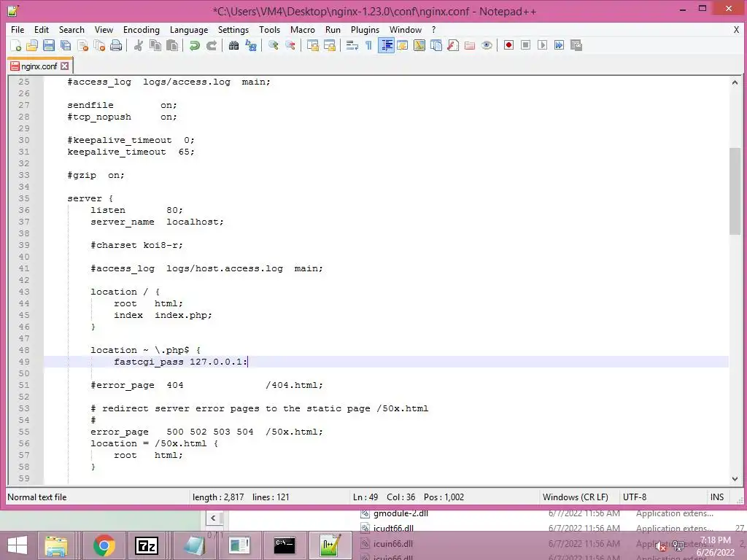Toggle synchronized horizontal scrolling icon
The height and width of the screenshot is (560, 747).
click(329, 45)
